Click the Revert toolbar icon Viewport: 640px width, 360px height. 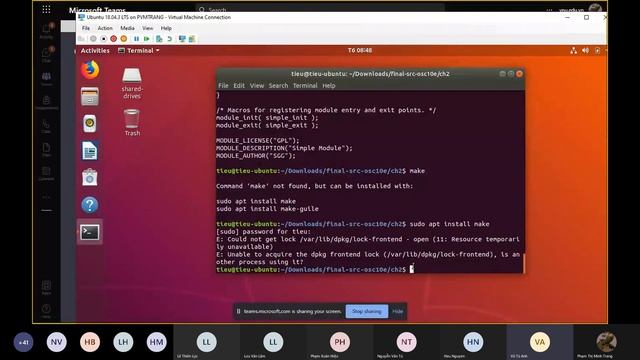pos(169,39)
